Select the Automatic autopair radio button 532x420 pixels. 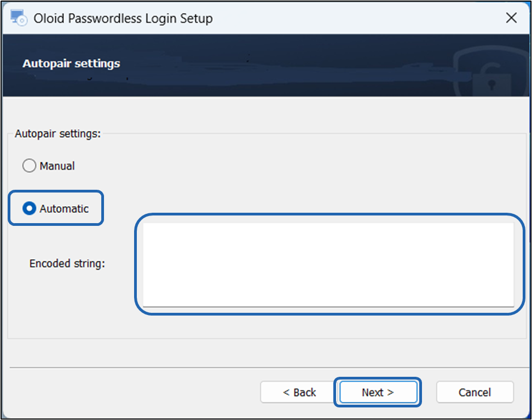(29, 208)
